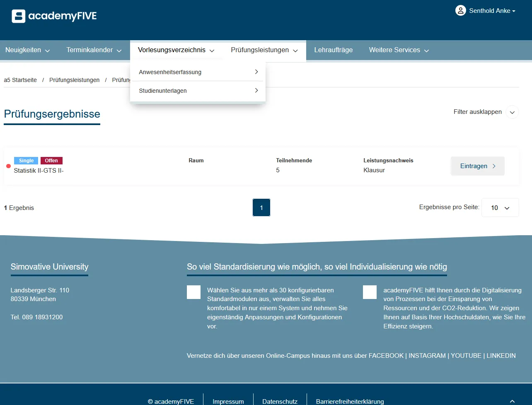532x405 pixels.
Task: Open the INSTAGRAM link in footer
Action: tap(427, 356)
